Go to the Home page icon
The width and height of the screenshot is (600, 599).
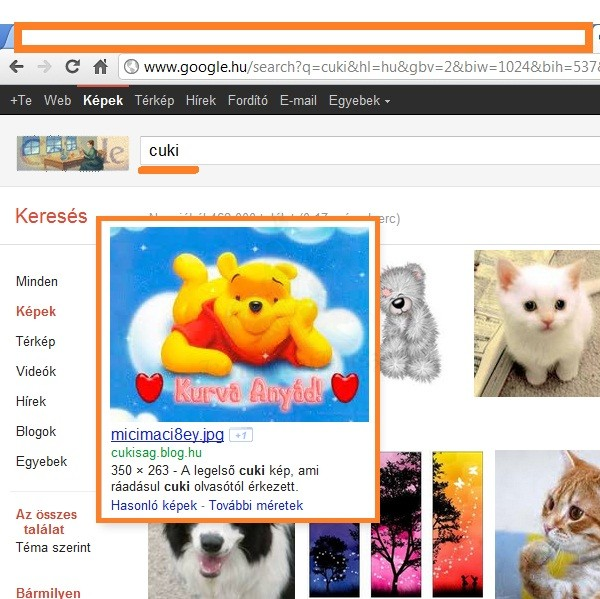100,67
